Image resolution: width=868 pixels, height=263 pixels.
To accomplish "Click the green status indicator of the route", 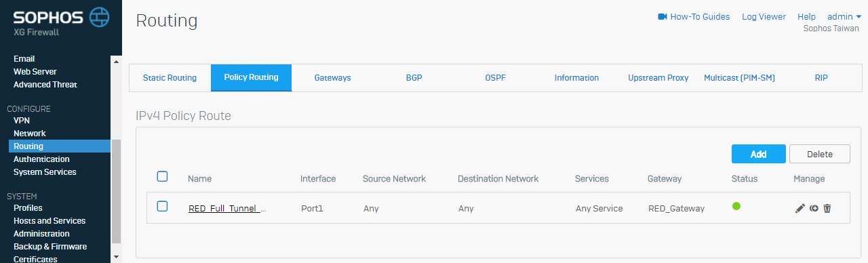I will (736, 206).
